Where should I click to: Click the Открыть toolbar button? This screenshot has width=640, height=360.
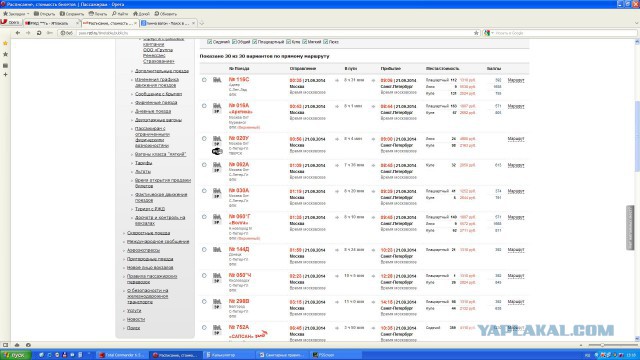[x=44, y=14]
